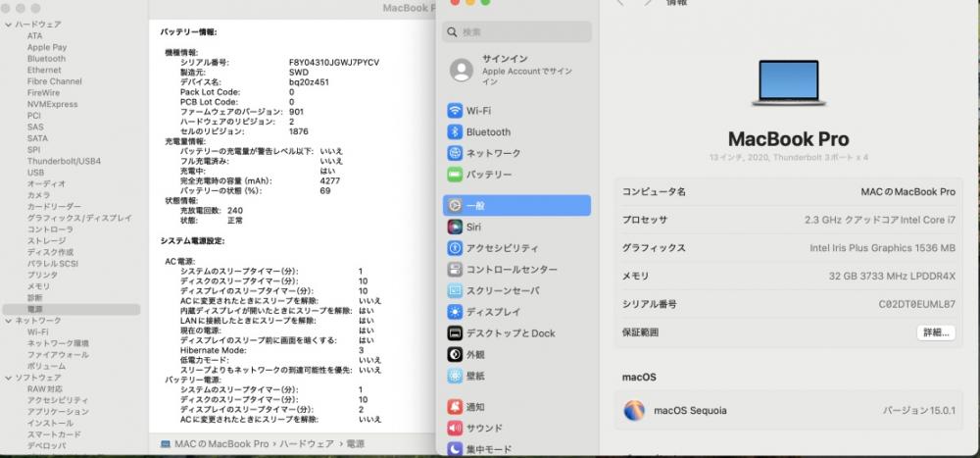Open the コントロールセンター icon in Settings

pyautogui.click(x=455, y=270)
